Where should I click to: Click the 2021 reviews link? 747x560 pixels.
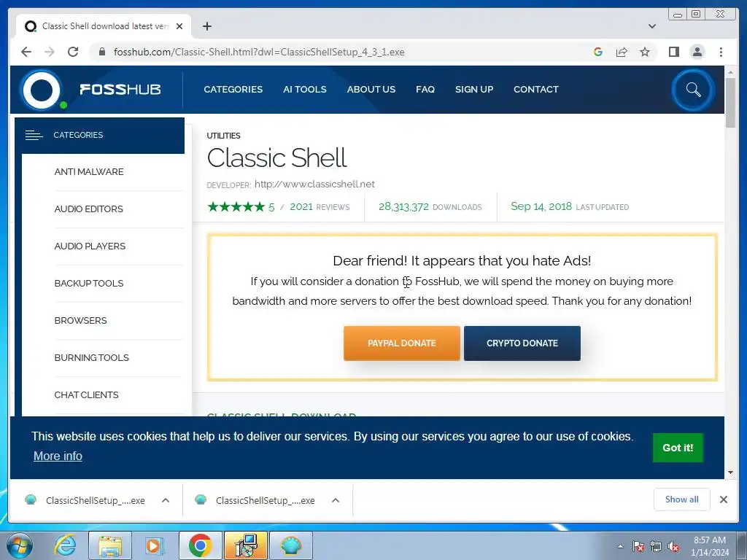(320, 206)
